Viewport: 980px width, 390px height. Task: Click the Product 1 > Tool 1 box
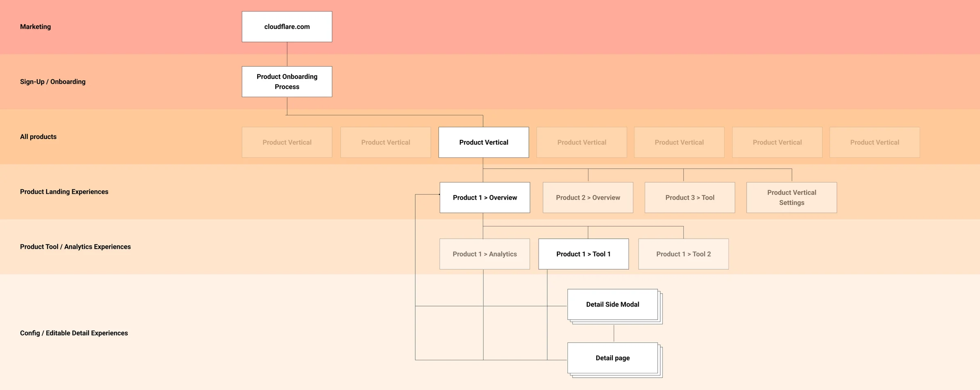[x=583, y=254]
